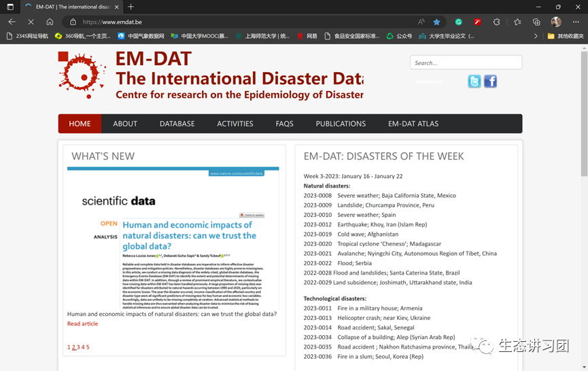This screenshot has height=371, width=588.
Task: Open EM-DAT Twitter page icon
Action: pos(474,82)
